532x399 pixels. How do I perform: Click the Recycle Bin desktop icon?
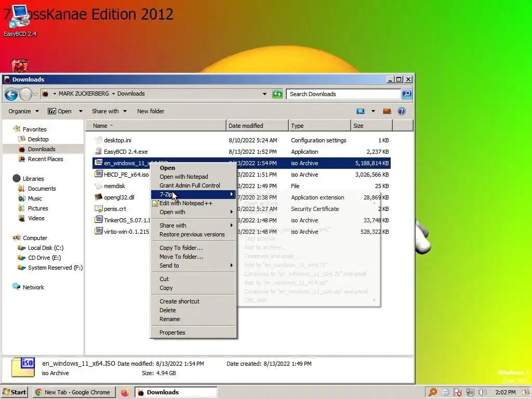click(x=20, y=65)
